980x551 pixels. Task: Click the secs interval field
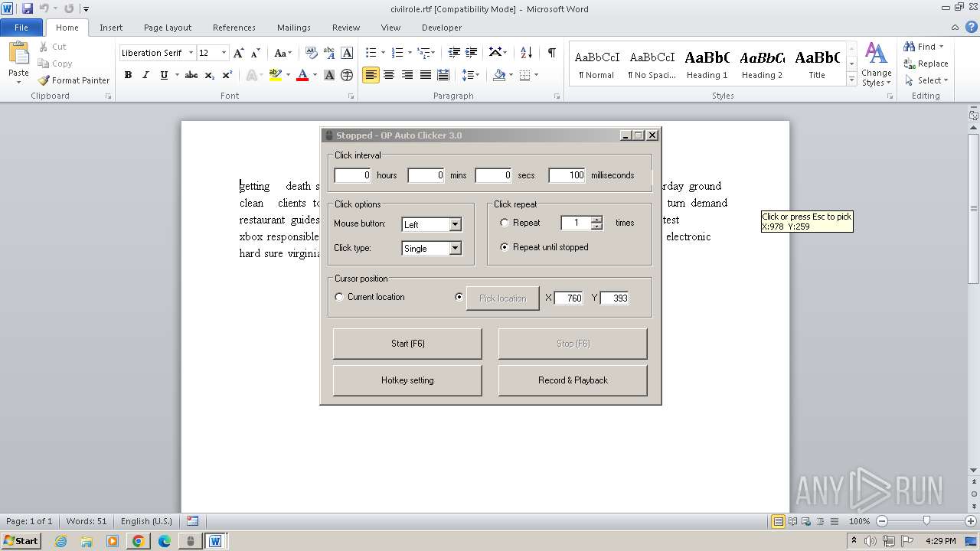pyautogui.click(x=494, y=175)
